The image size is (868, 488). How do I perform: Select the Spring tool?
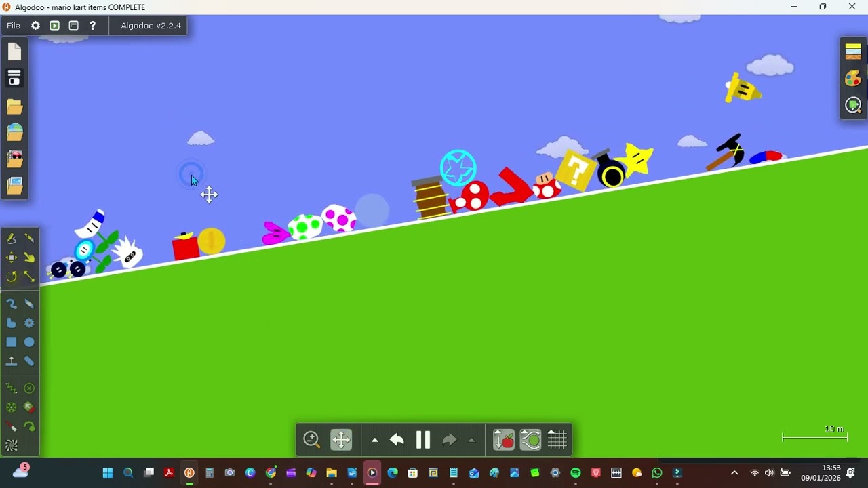tap(12, 388)
